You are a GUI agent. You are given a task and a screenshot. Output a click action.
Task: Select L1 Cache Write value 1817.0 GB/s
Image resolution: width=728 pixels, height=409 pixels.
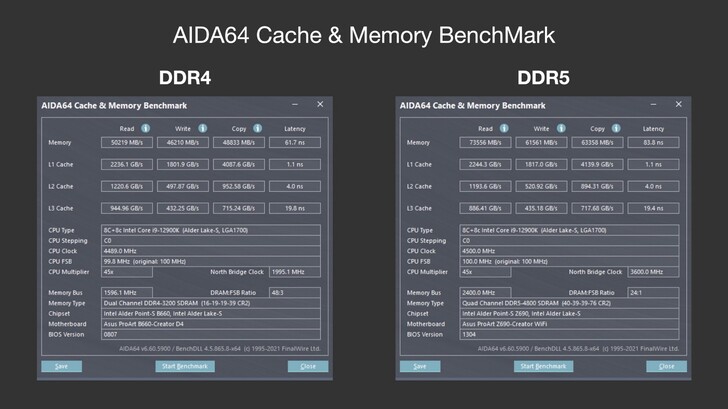[541, 164]
